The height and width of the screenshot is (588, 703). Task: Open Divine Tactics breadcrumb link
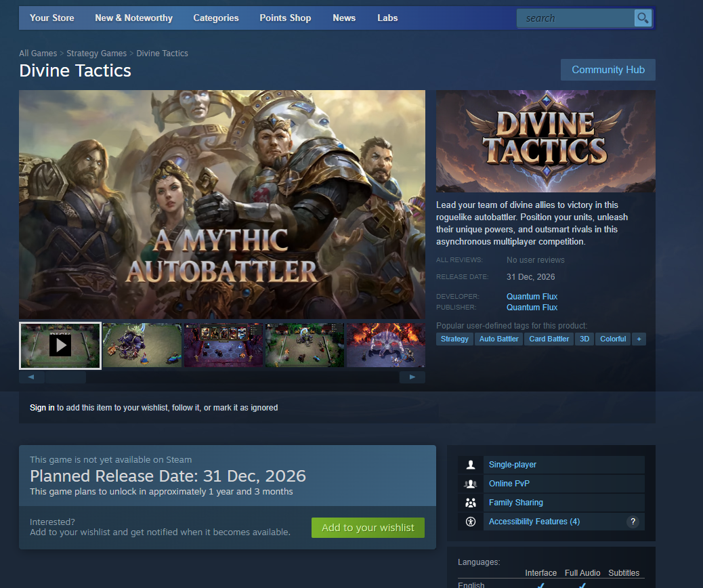[x=163, y=54]
